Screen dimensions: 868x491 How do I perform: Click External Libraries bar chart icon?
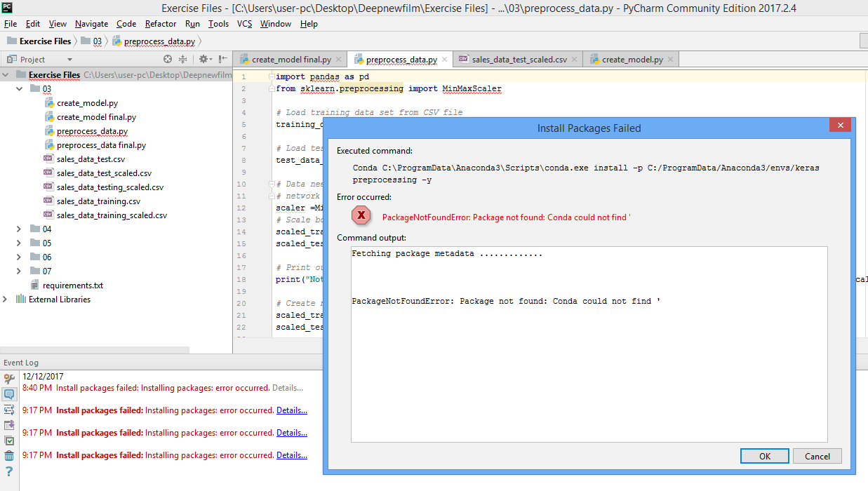click(x=21, y=300)
